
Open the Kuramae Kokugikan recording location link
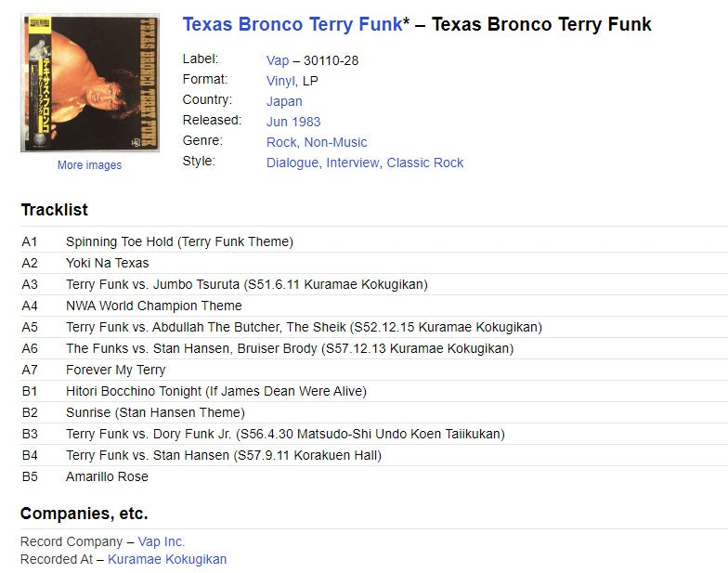[x=167, y=559]
